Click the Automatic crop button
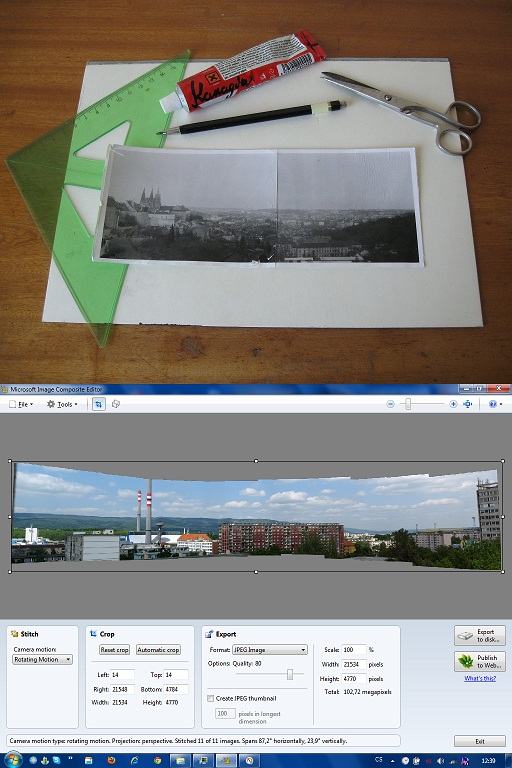This screenshot has height=768, width=512. tap(158, 649)
